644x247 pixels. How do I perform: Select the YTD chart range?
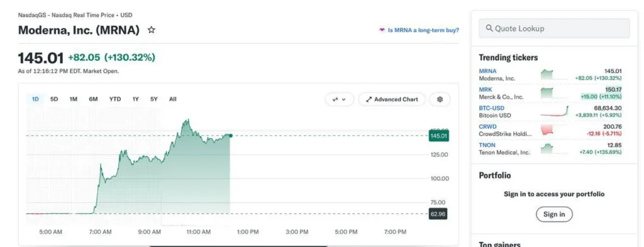tap(115, 99)
